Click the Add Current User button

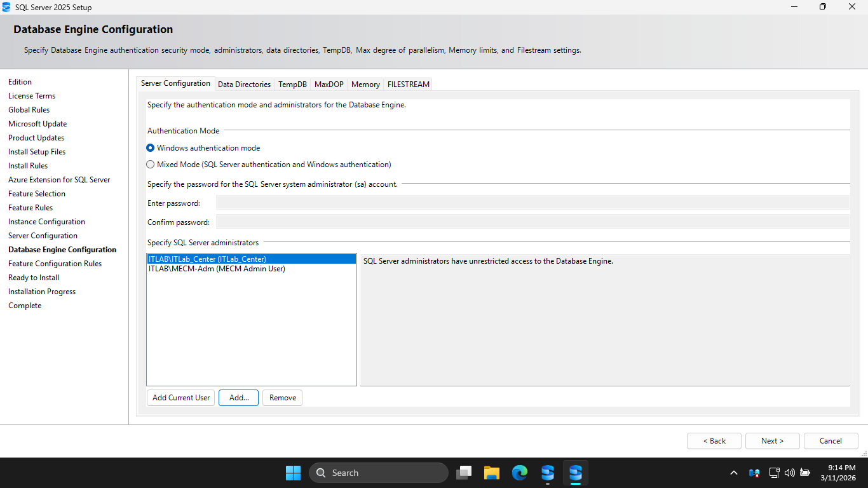181,398
